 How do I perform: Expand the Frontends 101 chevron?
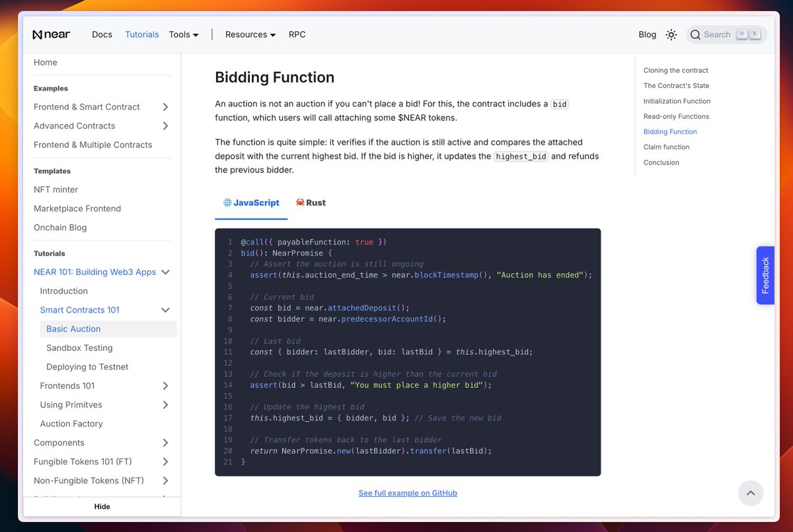tap(165, 386)
